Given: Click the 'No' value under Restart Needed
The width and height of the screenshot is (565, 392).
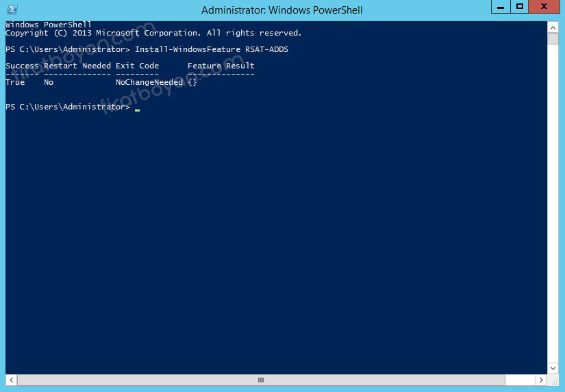Looking at the screenshot, I should (49, 82).
